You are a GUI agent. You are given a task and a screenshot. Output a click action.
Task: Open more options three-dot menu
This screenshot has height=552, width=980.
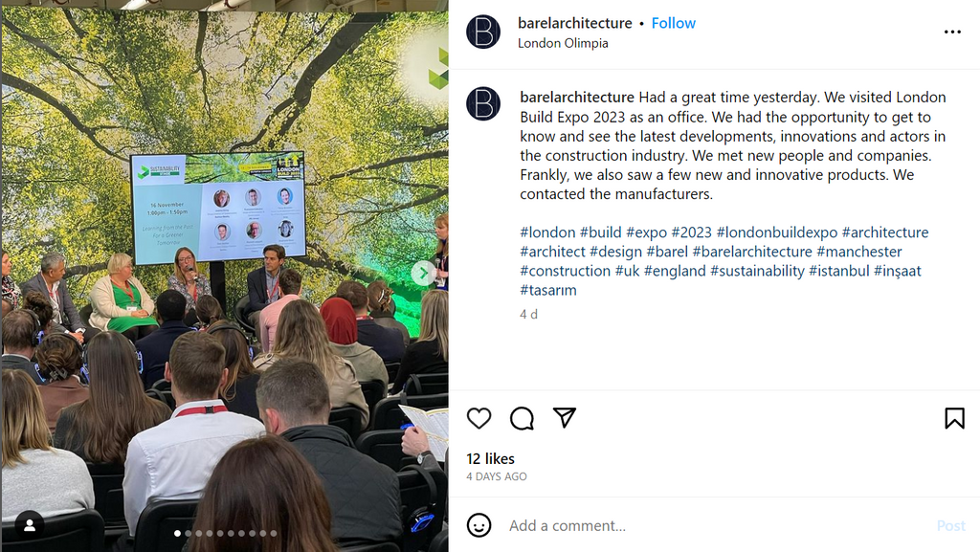[952, 32]
